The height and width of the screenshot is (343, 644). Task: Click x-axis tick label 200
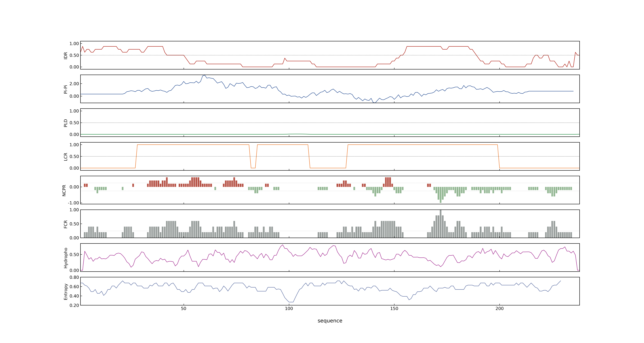pyautogui.click(x=500, y=309)
